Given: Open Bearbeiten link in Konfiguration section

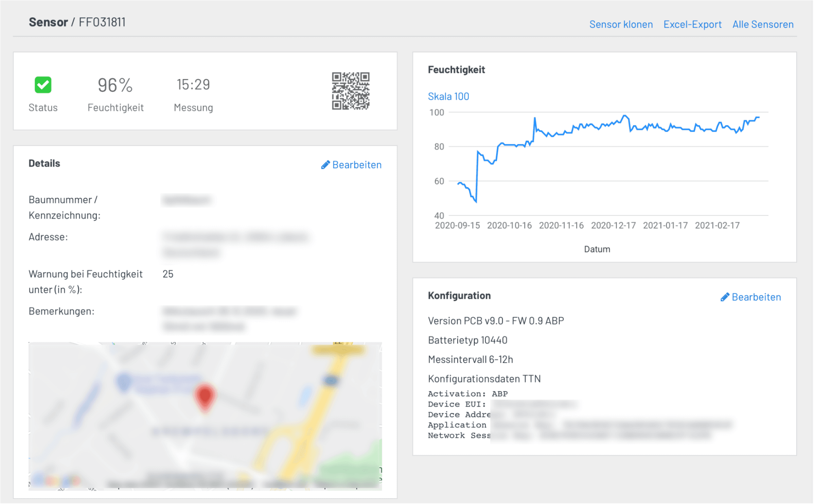Looking at the screenshot, I should click(756, 297).
